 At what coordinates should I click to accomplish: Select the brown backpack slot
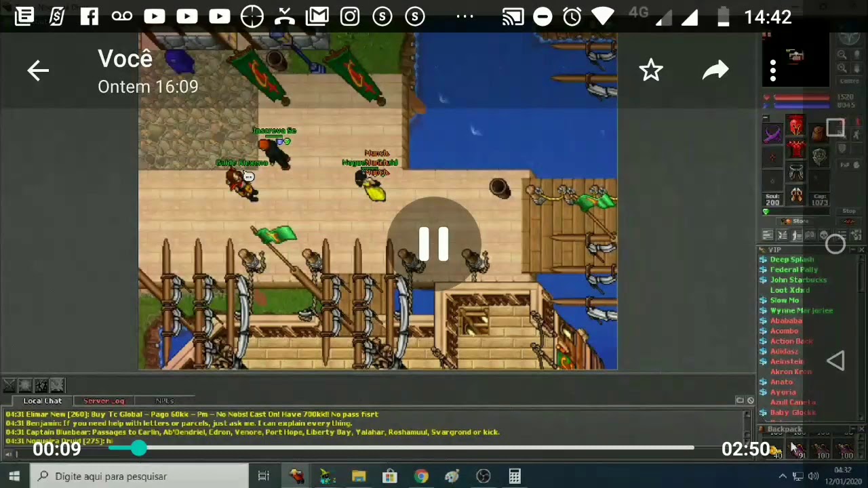pos(819,134)
